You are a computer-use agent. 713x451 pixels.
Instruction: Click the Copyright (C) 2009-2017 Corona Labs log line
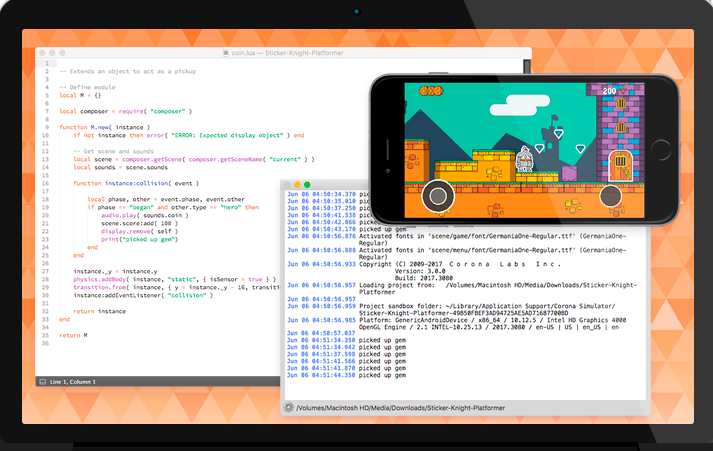(460, 264)
